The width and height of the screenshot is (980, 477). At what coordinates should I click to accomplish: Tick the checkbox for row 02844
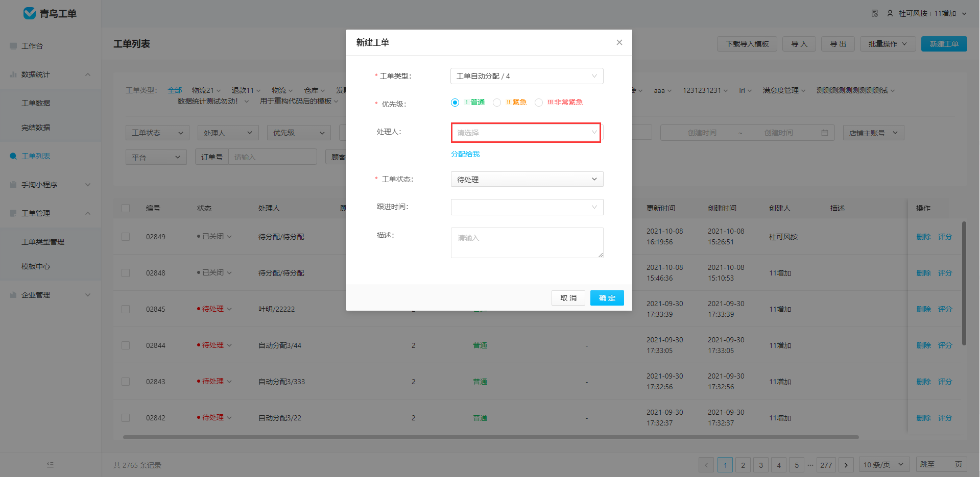coord(126,345)
